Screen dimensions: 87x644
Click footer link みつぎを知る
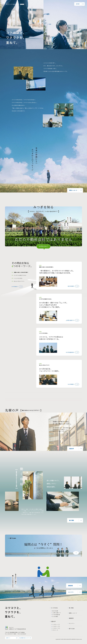(55, 608)
